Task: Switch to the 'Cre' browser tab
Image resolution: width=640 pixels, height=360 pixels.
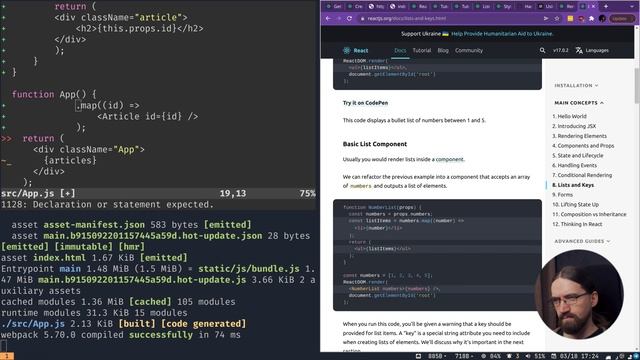Action: [355, 6]
